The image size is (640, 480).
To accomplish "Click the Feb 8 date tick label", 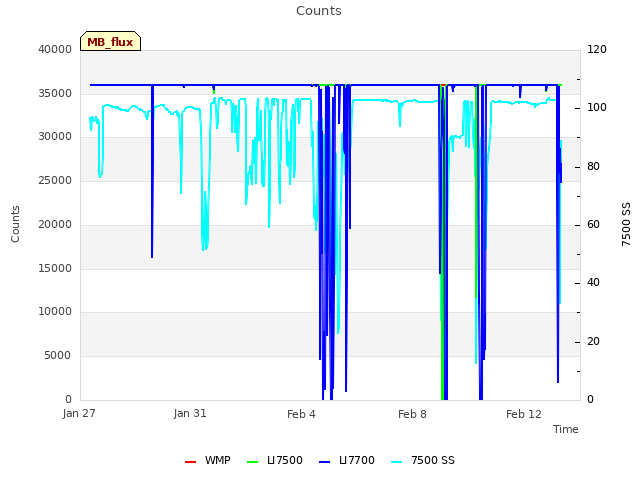I will click(x=412, y=414).
